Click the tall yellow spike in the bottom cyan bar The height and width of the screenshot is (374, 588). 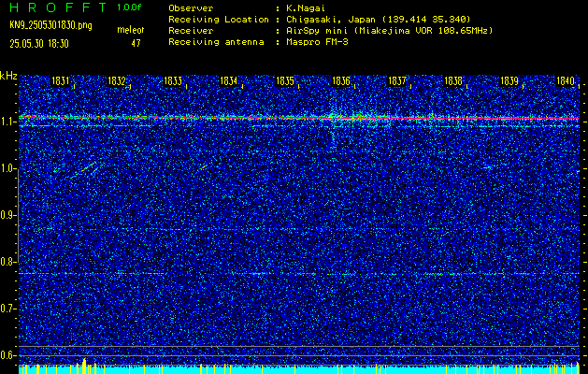tap(84, 366)
